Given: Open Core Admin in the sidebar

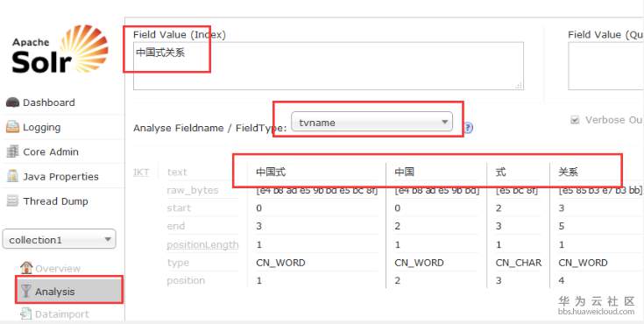Looking at the screenshot, I should [x=51, y=151].
